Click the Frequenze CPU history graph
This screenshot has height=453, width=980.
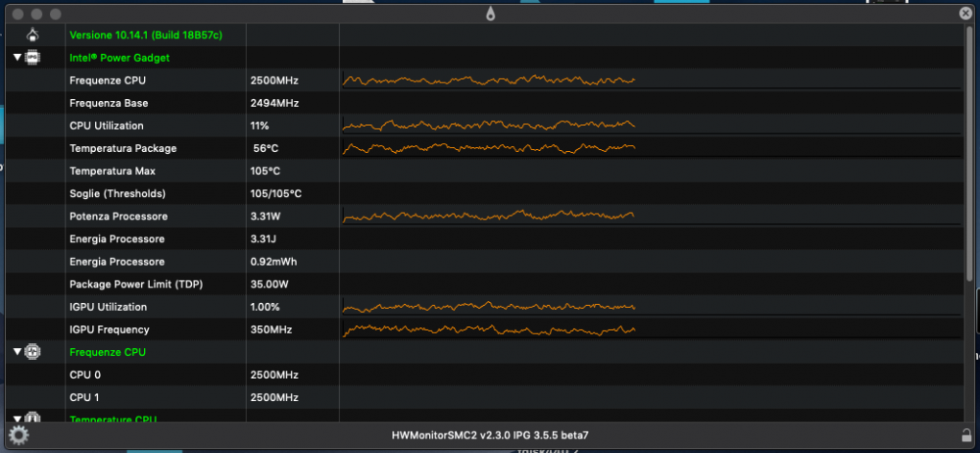(x=652, y=80)
